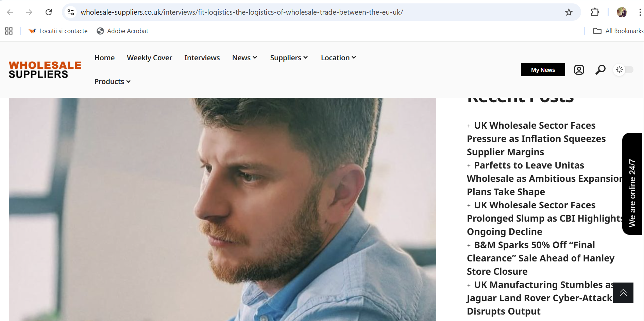View site information icon in address bar
Screen dimensions: 644x321
click(71, 12)
